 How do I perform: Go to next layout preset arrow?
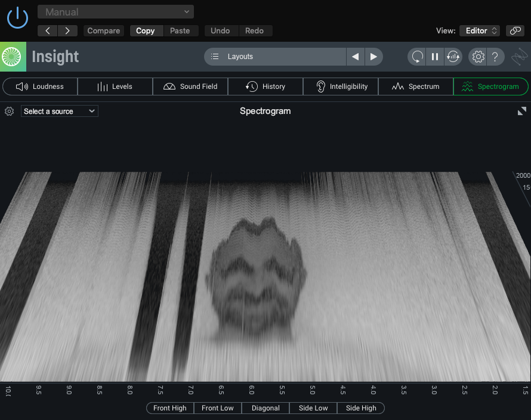coord(373,57)
